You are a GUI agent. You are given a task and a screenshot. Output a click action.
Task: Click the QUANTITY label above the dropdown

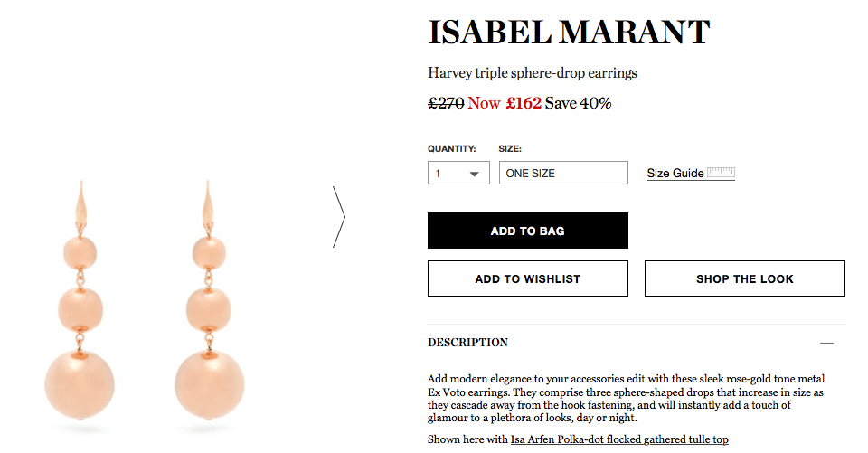point(452,148)
